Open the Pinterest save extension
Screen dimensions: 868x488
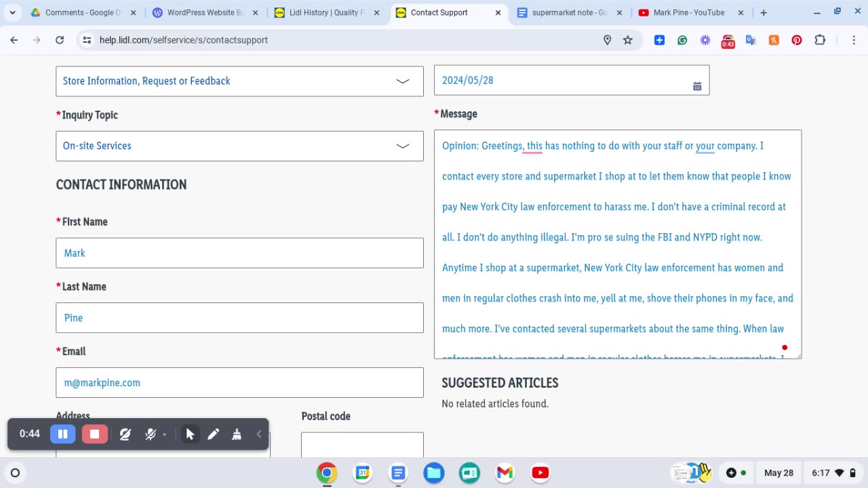(797, 40)
